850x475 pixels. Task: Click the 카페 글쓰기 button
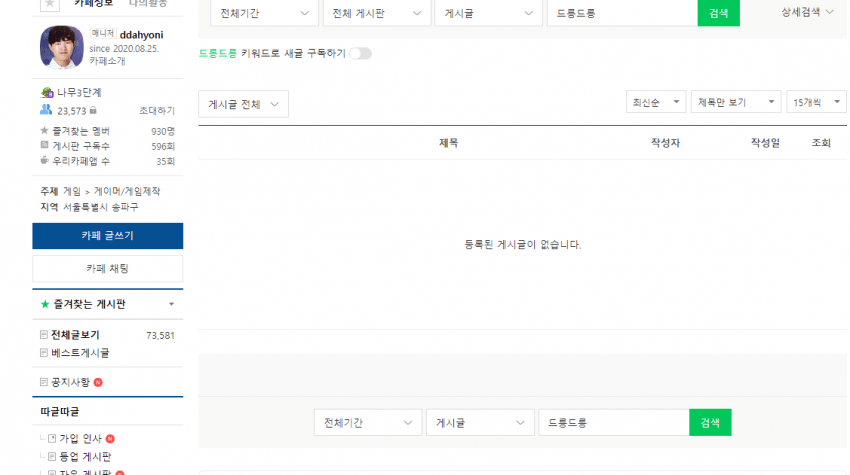[108, 236]
